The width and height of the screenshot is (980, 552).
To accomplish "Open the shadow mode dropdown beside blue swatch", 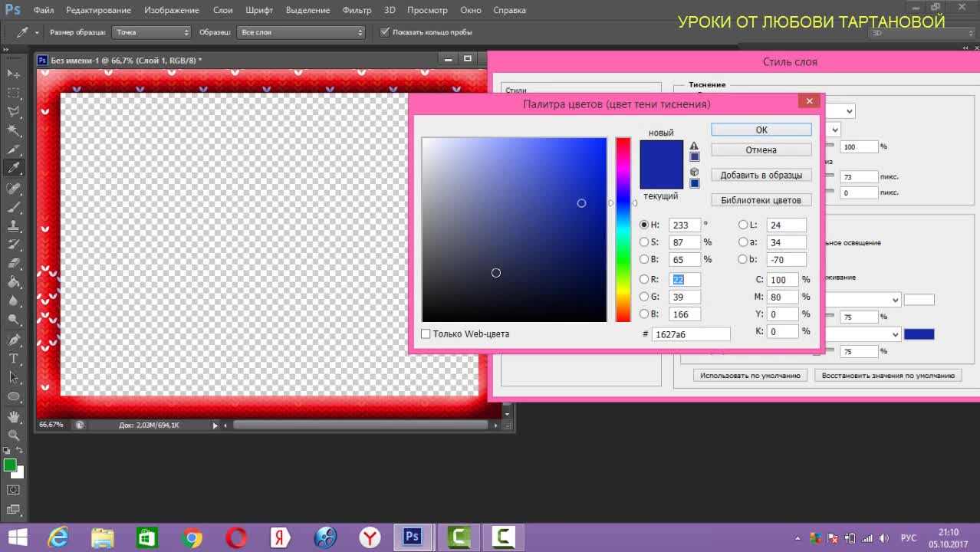I will pyautogui.click(x=895, y=335).
